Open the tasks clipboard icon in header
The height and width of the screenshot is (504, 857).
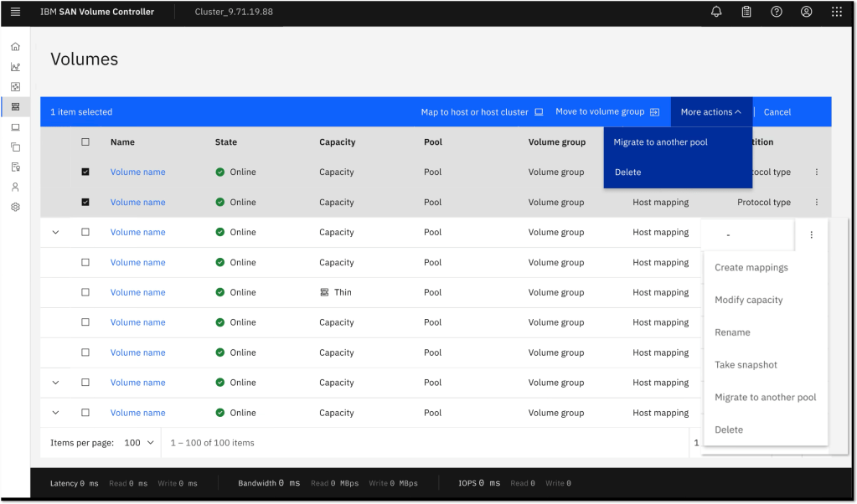tap(746, 12)
